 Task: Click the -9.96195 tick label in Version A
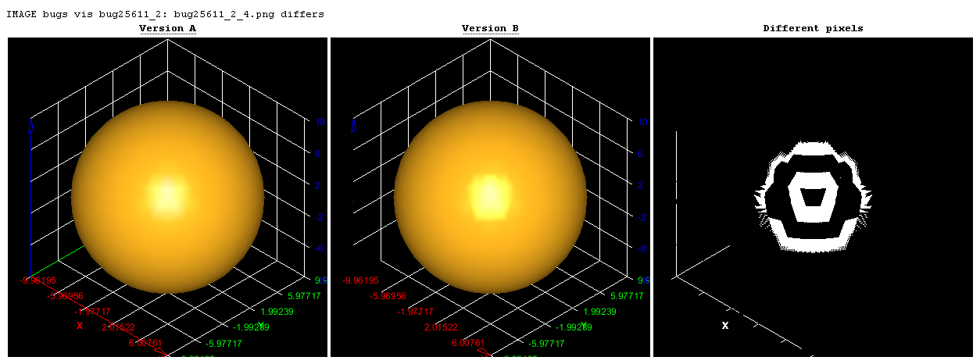click(52, 281)
